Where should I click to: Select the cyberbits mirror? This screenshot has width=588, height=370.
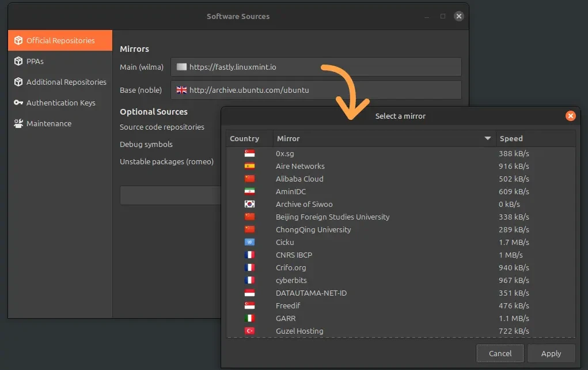(x=400, y=280)
